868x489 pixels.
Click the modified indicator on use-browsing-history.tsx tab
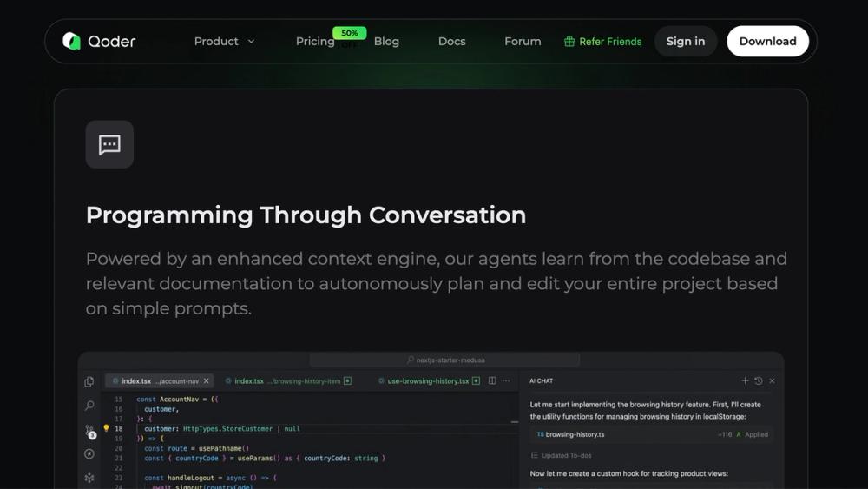coord(476,381)
